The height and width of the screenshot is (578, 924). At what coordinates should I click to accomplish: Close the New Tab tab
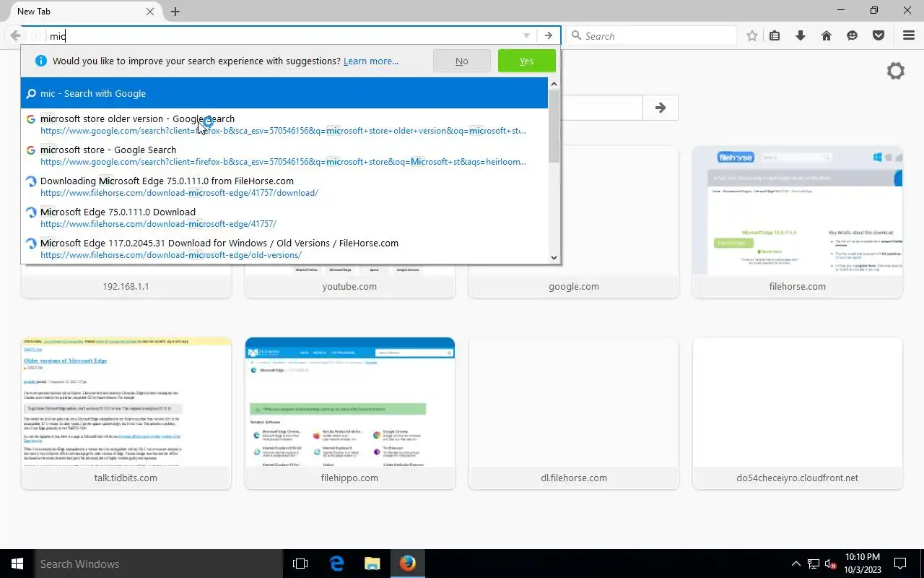(150, 12)
